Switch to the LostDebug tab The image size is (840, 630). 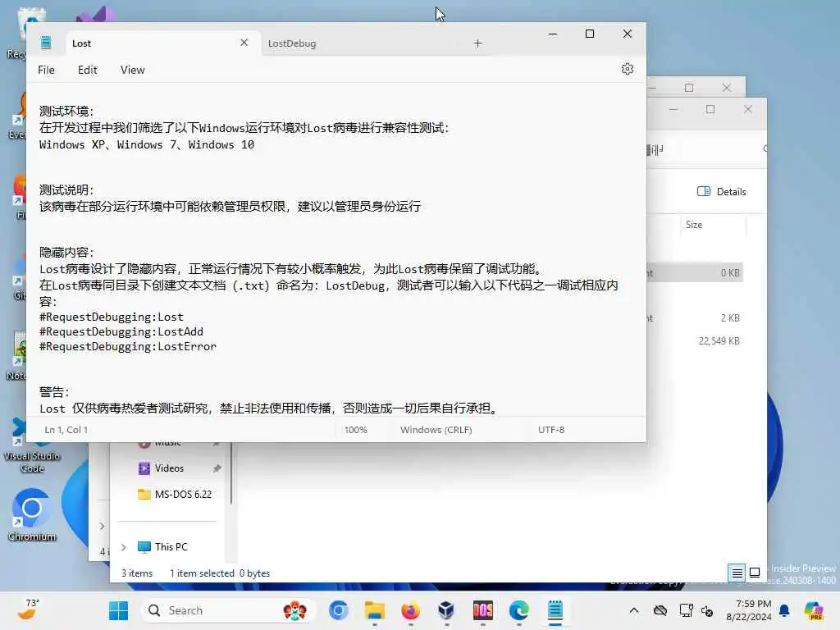(x=292, y=43)
